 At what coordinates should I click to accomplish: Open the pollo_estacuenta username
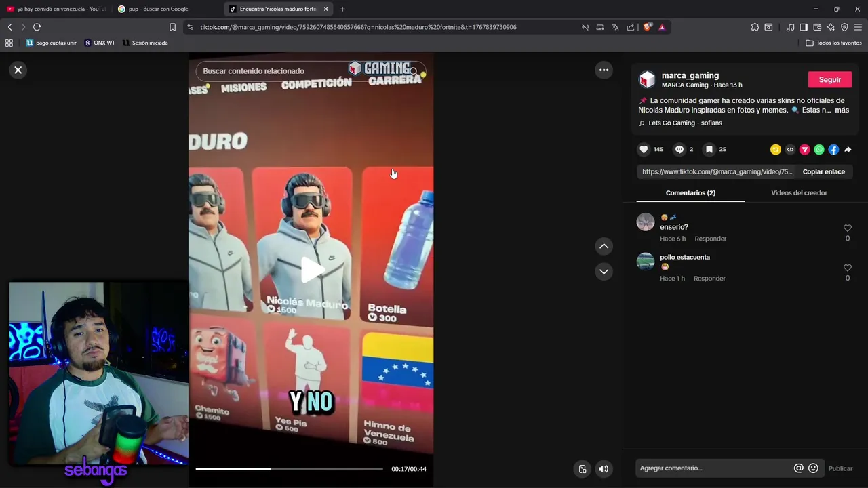pos(685,258)
